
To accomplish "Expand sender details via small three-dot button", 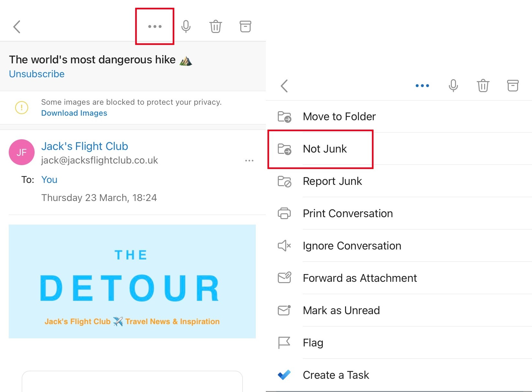I will point(249,161).
